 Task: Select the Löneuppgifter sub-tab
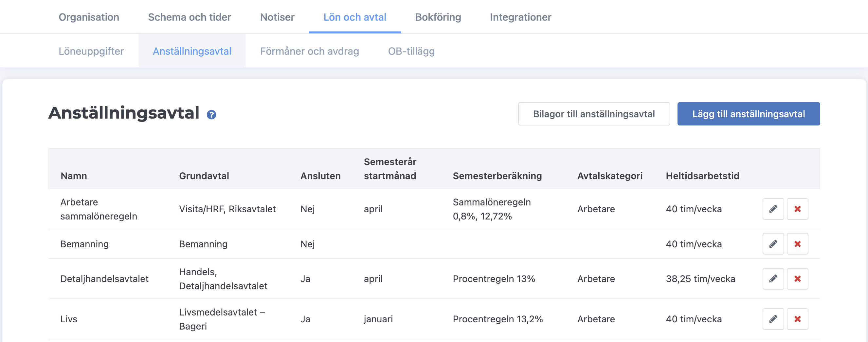pyautogui.click(x=91, y=51)
